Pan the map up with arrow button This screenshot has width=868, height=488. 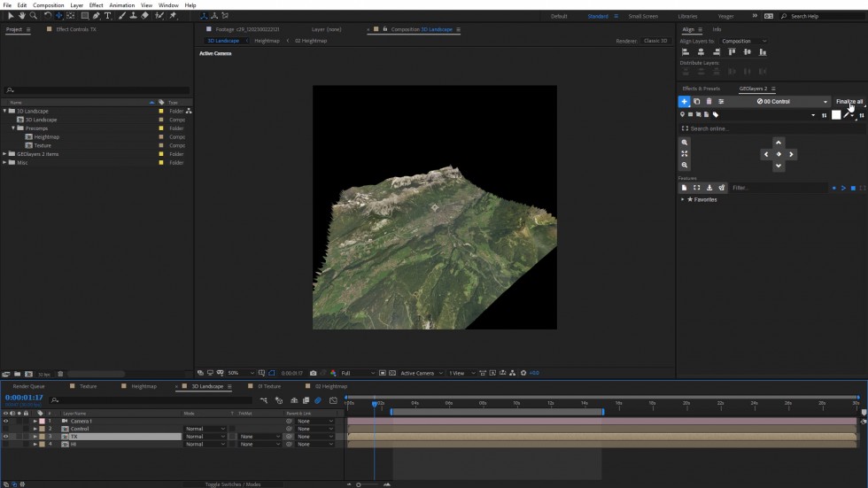point(779,143)
